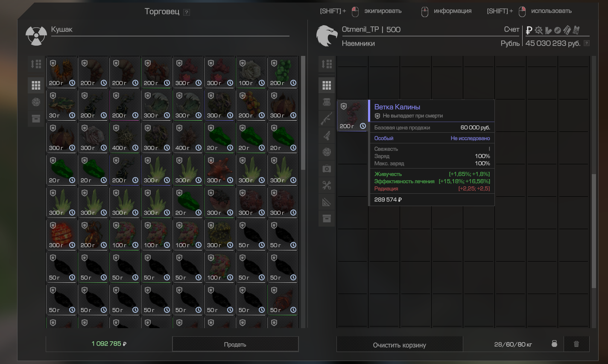The width and height of the screenshot is (608, 364).
Task: Select the 30 г mossy artifact item
Action: tap(61, 105)
